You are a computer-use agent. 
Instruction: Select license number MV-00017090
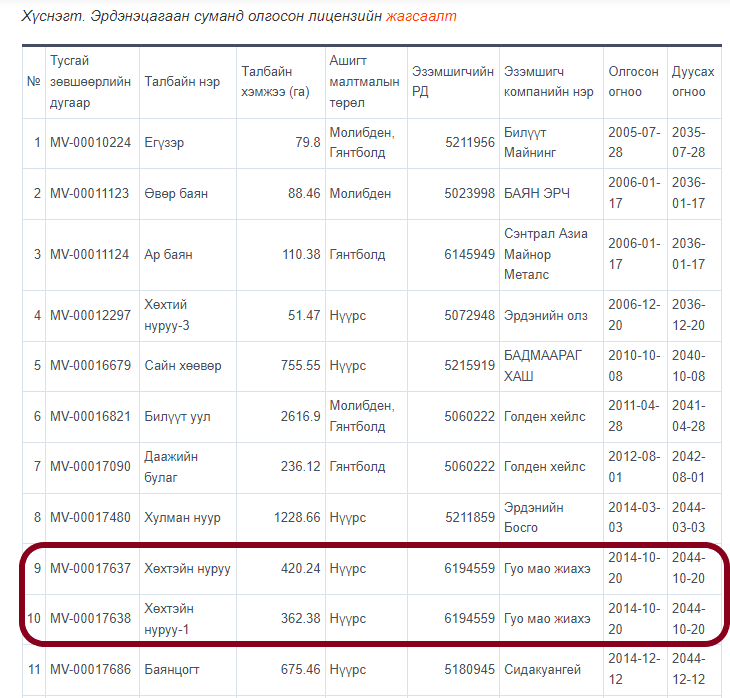(90, 467)
